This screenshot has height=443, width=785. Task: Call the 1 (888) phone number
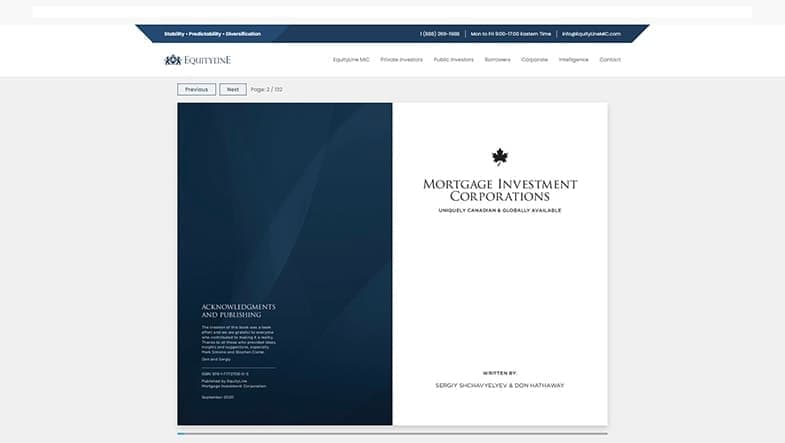pyautogui.click(x=440, y=34)
